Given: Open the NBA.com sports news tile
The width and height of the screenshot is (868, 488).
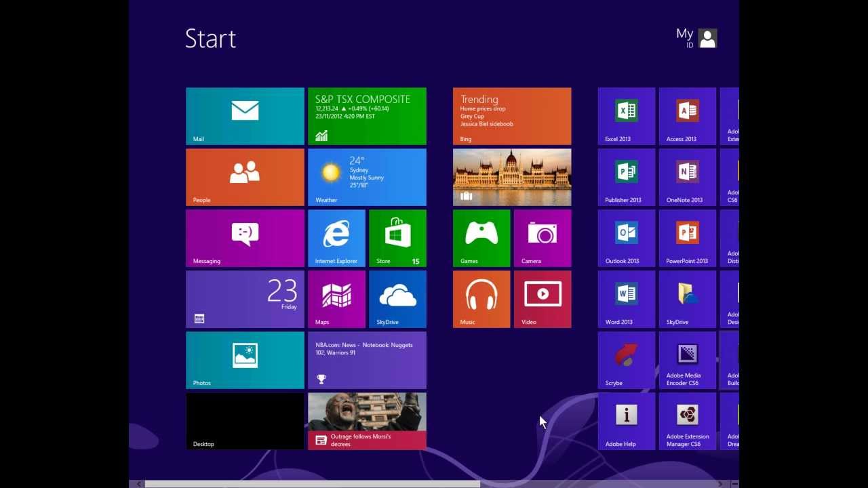Looking at the screenshot, I should coord(367,360).
